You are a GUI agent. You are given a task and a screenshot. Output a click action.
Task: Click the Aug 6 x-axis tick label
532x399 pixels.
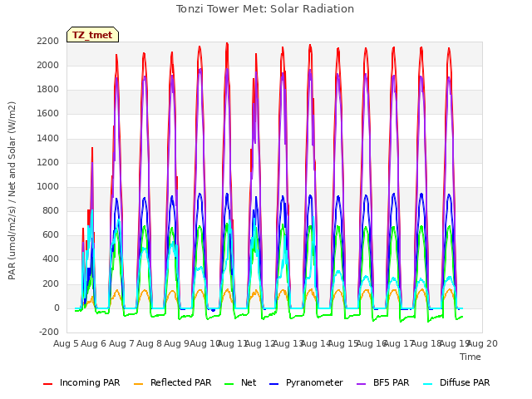coord(94,343)
